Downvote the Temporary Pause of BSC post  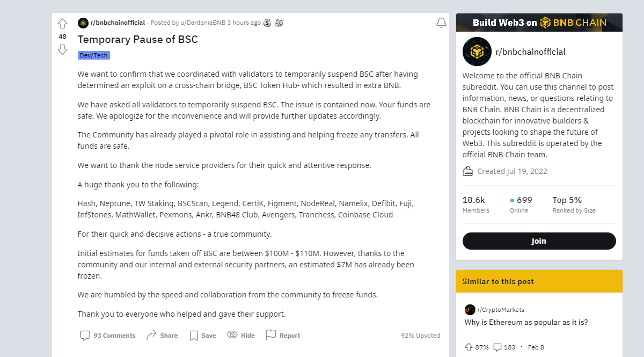(63, 50)
